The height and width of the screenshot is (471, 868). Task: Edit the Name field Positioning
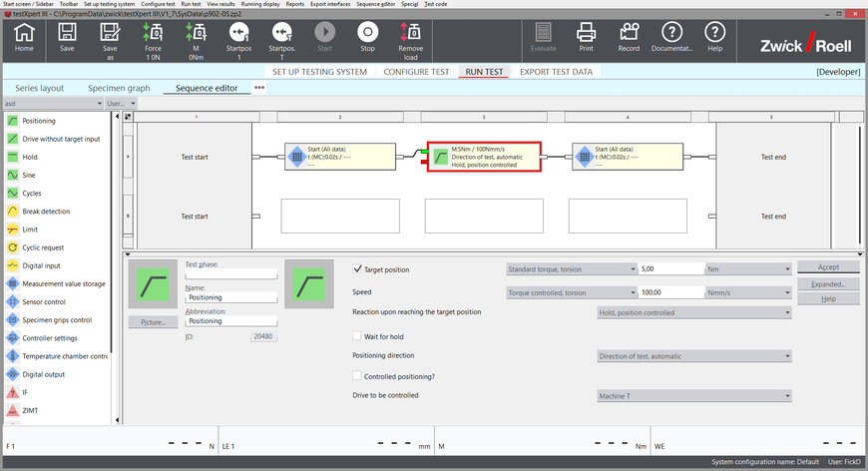click(230, 297)
